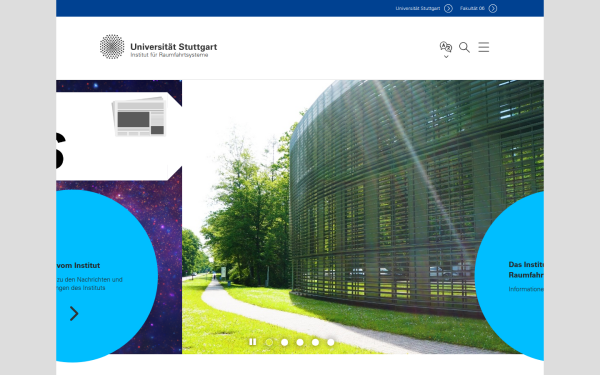Click arrow circle next to Universität Stuttgart link
The image size is (600, 375).
click(x=448, y=8)
